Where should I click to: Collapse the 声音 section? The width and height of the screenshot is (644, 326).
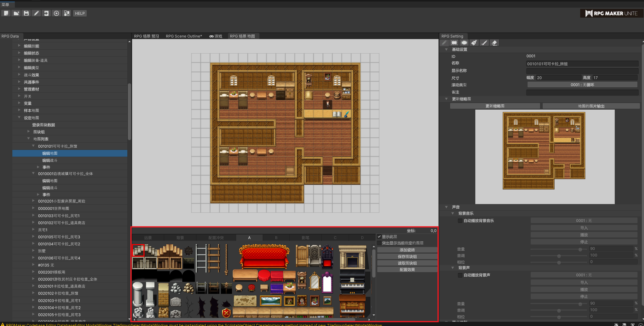click(446, 207)
